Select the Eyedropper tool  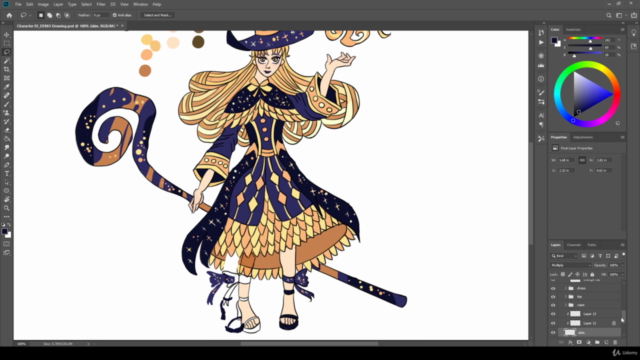7,87
